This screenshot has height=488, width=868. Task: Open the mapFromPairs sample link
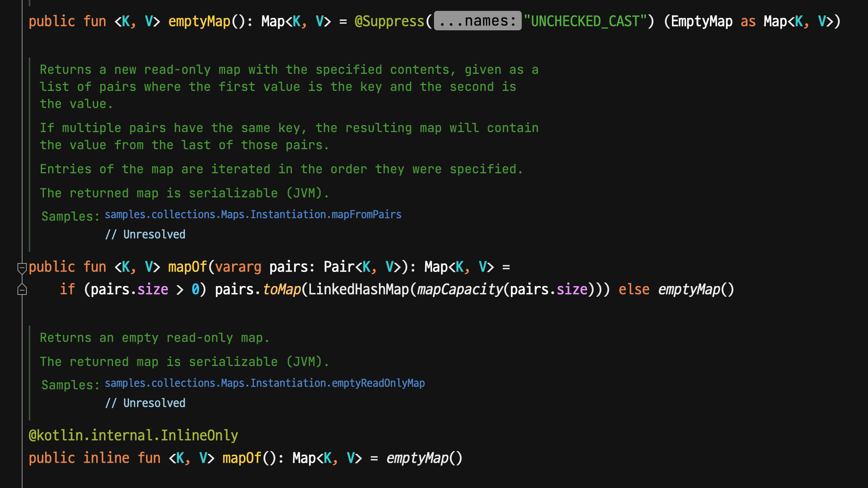253,214
